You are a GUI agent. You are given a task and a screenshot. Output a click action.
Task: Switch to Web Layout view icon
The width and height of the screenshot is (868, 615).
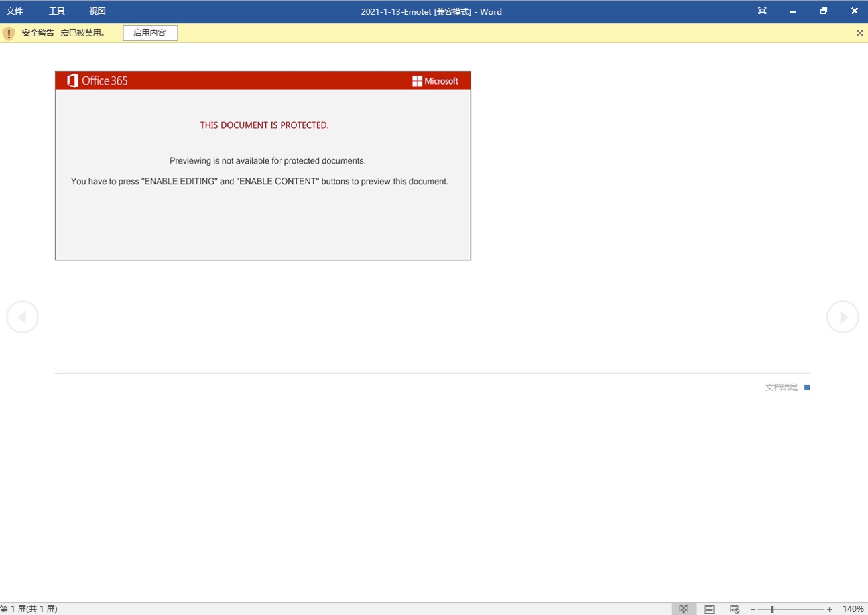click(x=735, y=609)
